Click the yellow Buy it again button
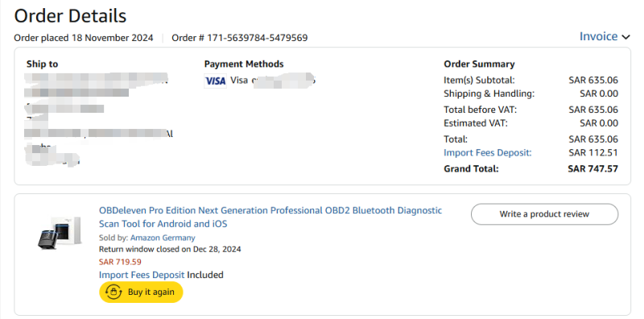Screen dimensions: 644x319 [x=141, y=292]
